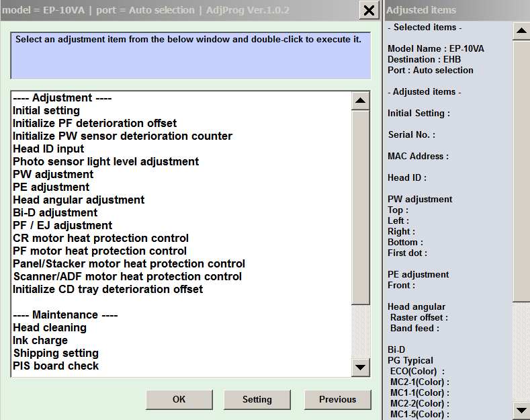
Task: Click the adjustment list scroll-up arrow
Action: point(360,100)
